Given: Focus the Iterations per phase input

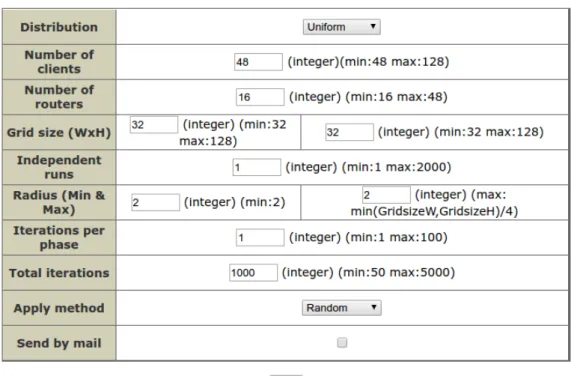Looking at the screenshot, I should (x=260, y=237).
